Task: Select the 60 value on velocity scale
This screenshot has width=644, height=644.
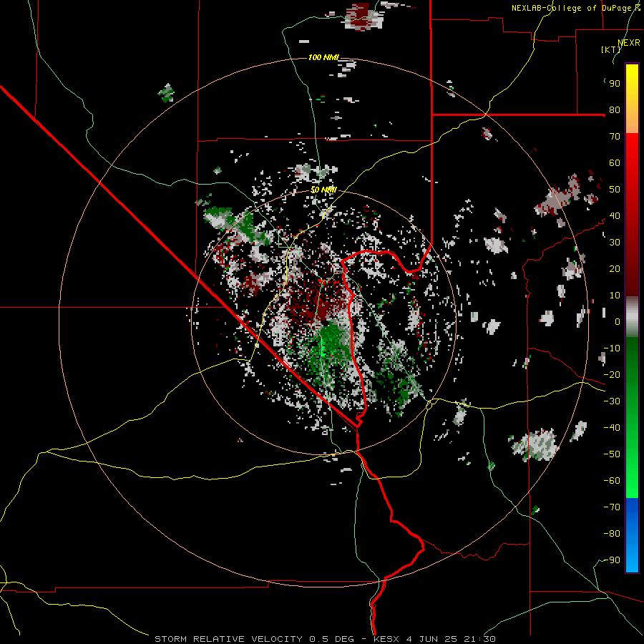Action: coord(615,163)
